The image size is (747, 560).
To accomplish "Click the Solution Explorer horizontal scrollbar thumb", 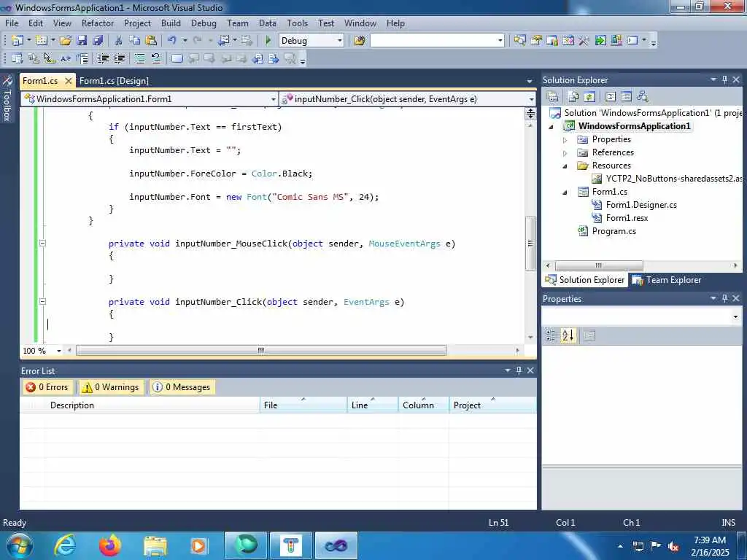I will (599, 265).
